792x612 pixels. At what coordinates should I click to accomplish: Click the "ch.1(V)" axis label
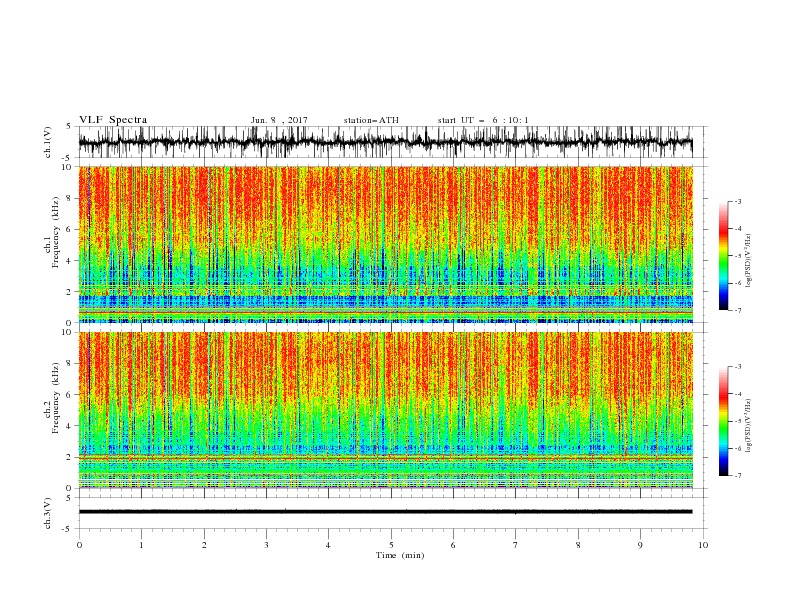48,142
